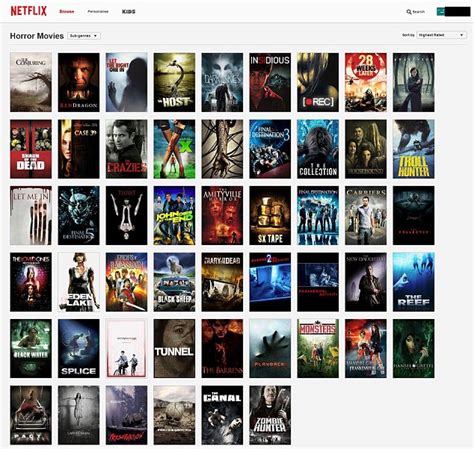
Task: Click the Horror Movies heading
Action: point(37,36)
